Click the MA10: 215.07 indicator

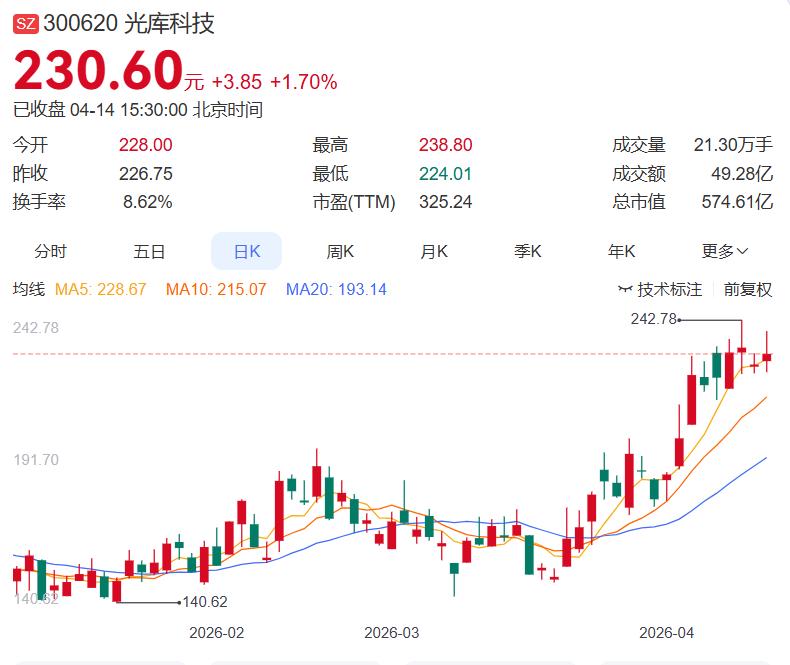pyautogui.click(x=216, y=289)
